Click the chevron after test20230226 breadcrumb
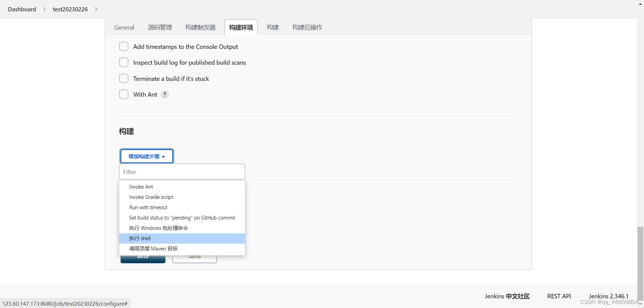644x308 pixels. [96, 9]
